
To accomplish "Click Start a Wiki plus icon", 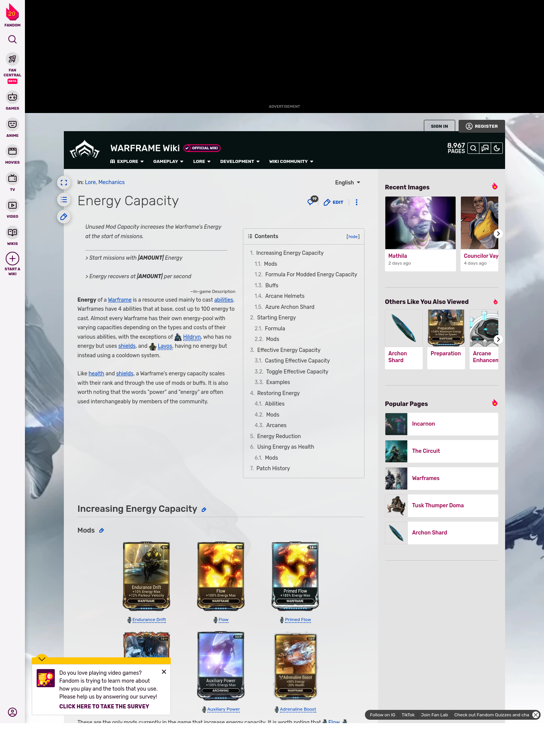I will [12, 259].
